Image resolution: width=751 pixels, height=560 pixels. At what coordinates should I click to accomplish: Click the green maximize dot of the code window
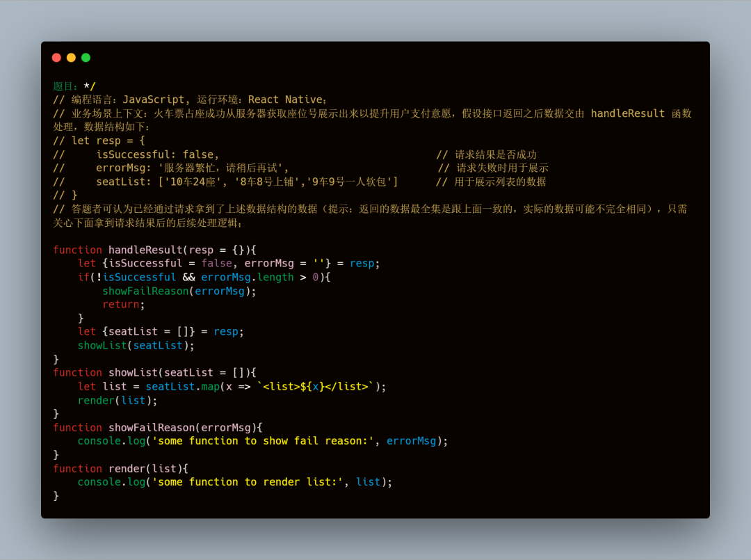(86, 58)
